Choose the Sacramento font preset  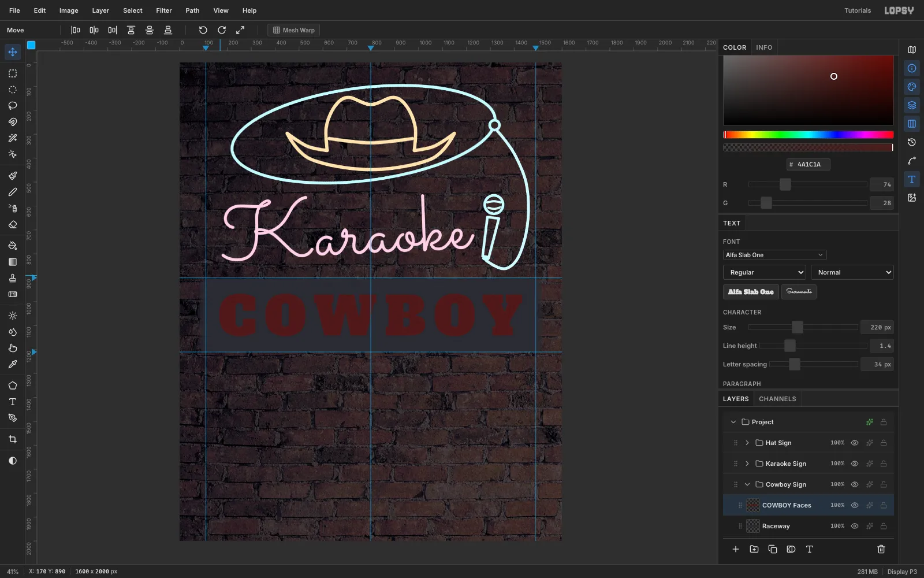(799, 292)
